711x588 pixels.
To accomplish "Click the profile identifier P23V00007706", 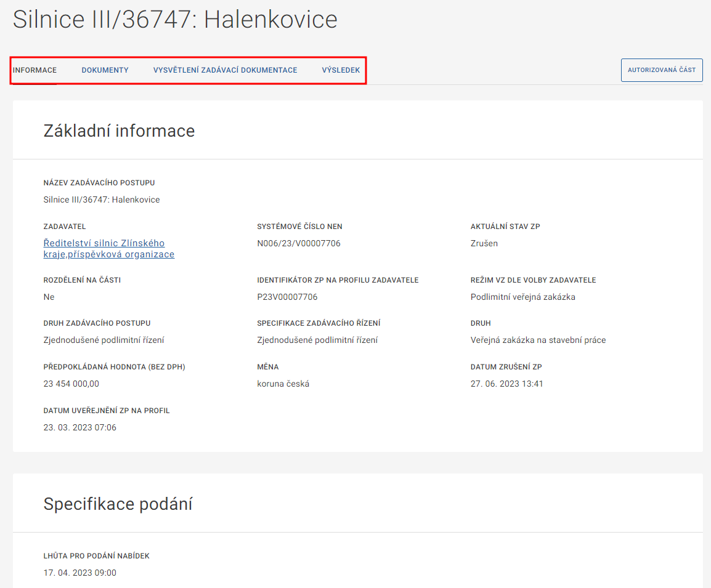I will pos(287,297).
